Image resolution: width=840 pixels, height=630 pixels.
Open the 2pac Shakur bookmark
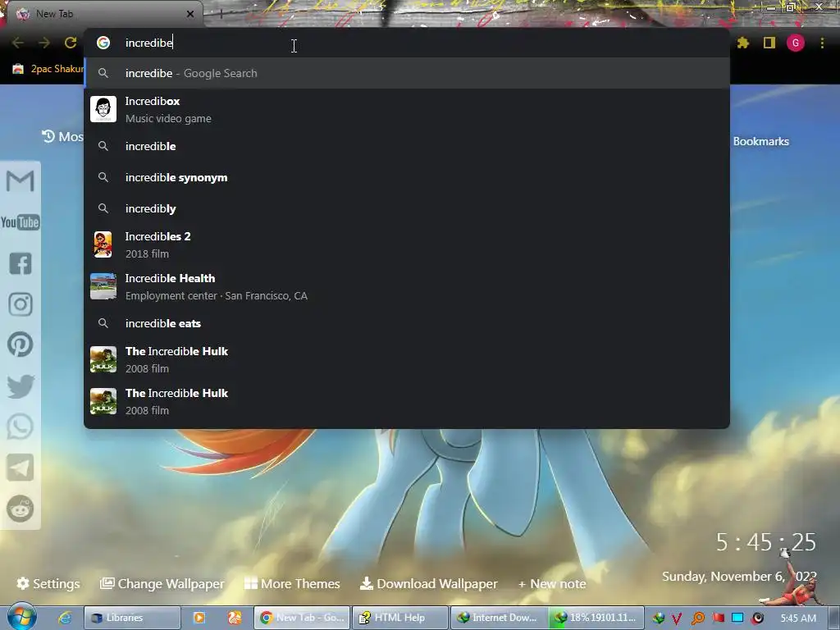click(x=48, y=69)
